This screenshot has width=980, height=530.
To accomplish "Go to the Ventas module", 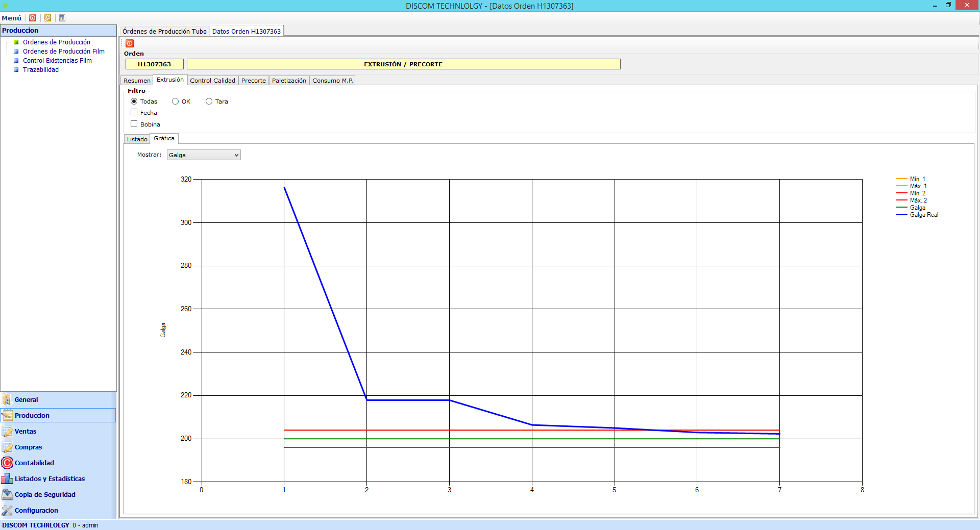I will point(26,431).
